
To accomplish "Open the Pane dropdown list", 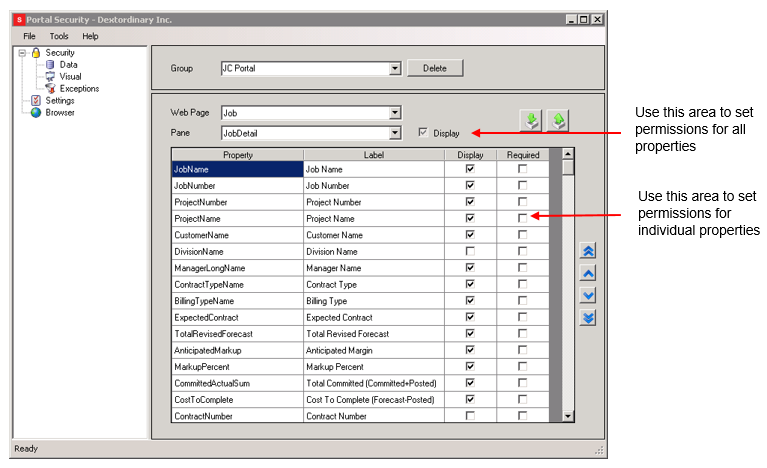I will 395,132.
